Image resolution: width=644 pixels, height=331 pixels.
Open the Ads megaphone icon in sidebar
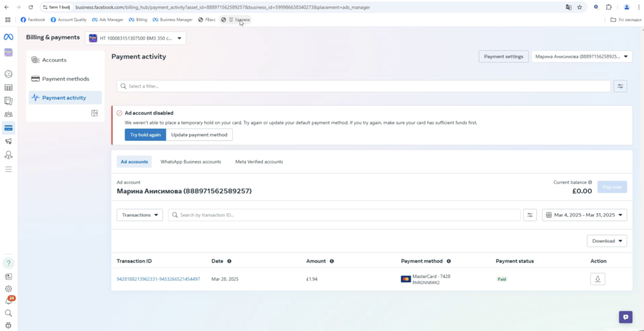point(8,142)
